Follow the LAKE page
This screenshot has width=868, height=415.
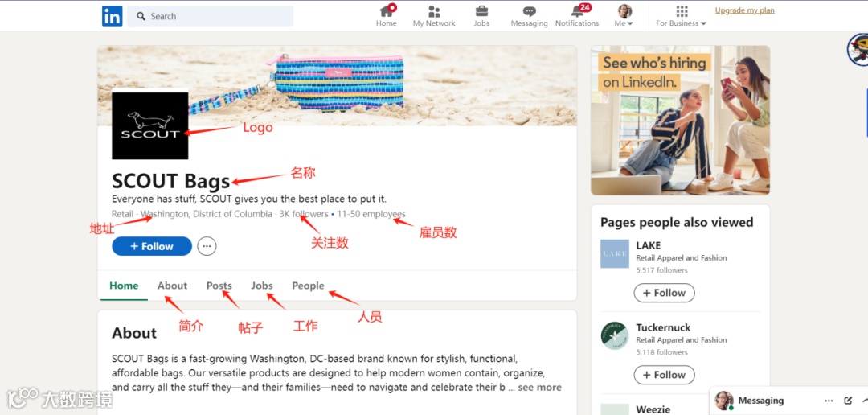point(665,293)
